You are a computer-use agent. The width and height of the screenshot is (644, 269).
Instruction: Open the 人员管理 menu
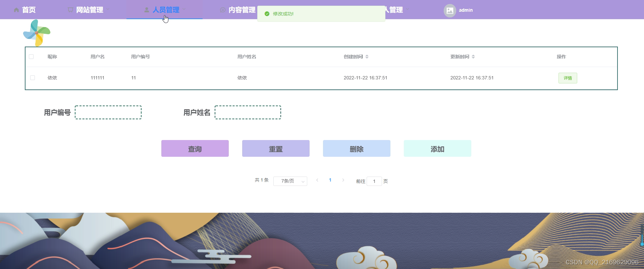click(x=164, y=10)
